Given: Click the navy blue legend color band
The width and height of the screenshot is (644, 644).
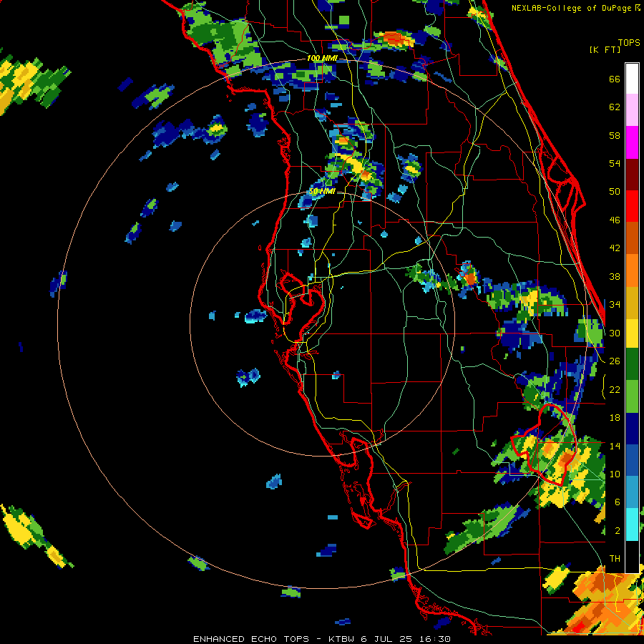Looking at the screenshot, I should pos(632,429).
